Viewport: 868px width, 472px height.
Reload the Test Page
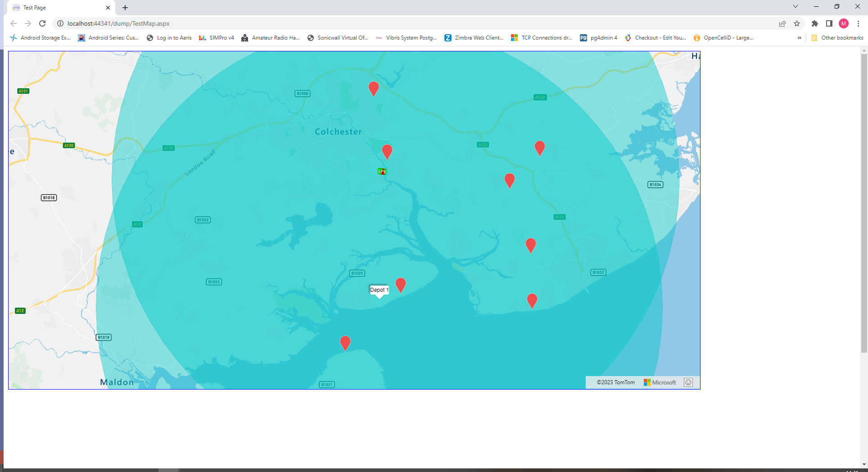click(x=42, y=23)
